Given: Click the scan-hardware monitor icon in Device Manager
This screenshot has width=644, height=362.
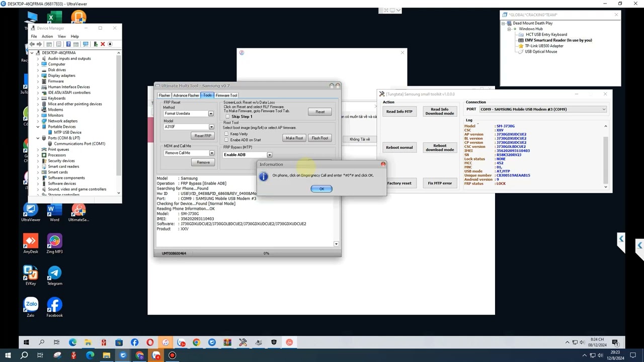Looking at the screenshot, I should click(86, 44).
